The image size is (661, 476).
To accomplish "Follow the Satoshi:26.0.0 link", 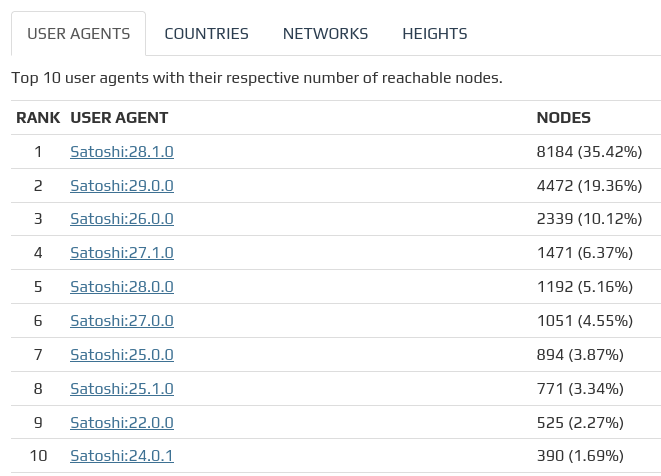I will [122, 219].
